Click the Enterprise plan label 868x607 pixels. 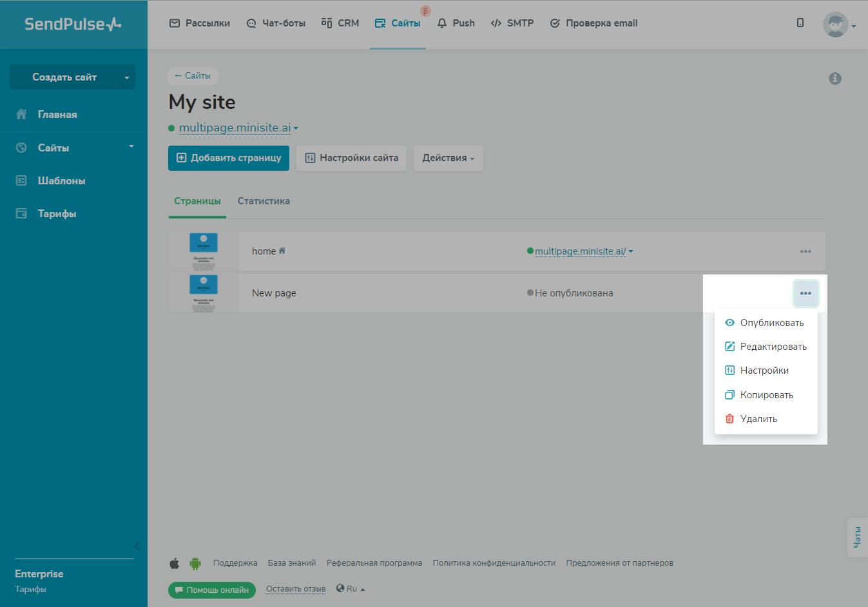coord(39,574)
